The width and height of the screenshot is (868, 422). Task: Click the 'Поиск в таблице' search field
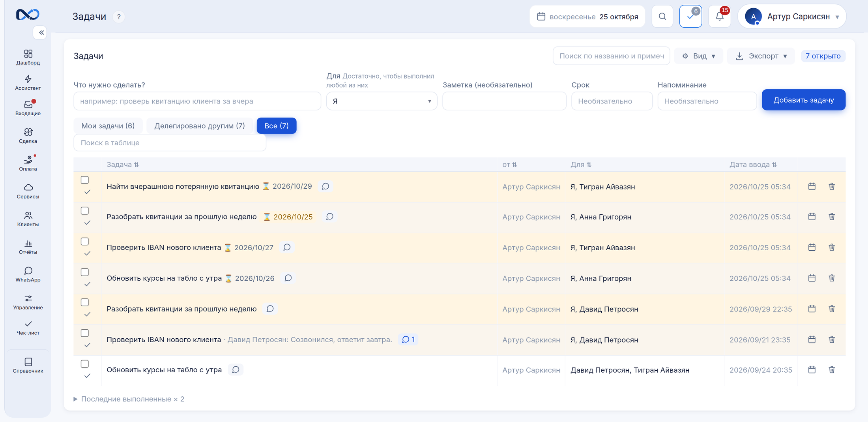click(170, 143)
